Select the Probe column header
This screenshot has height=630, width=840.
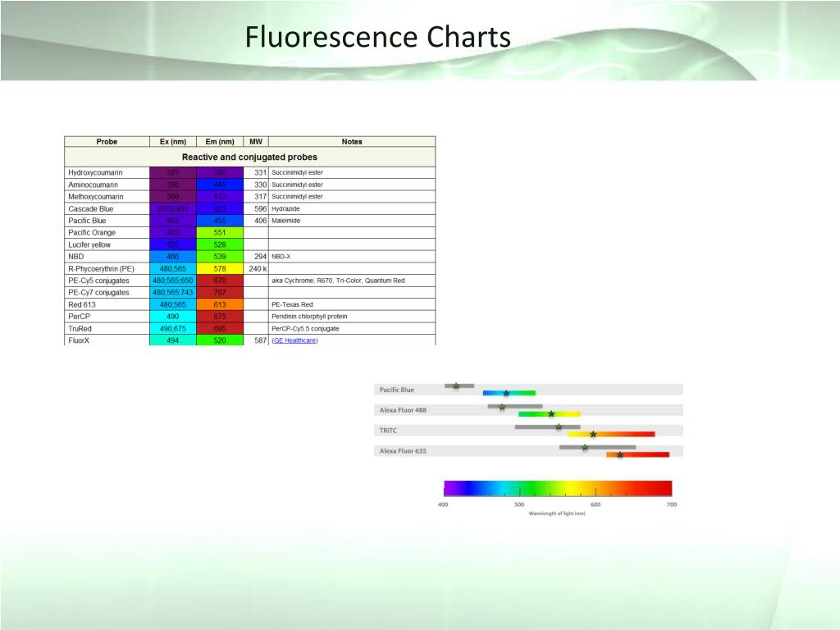(x=107, y=141)
